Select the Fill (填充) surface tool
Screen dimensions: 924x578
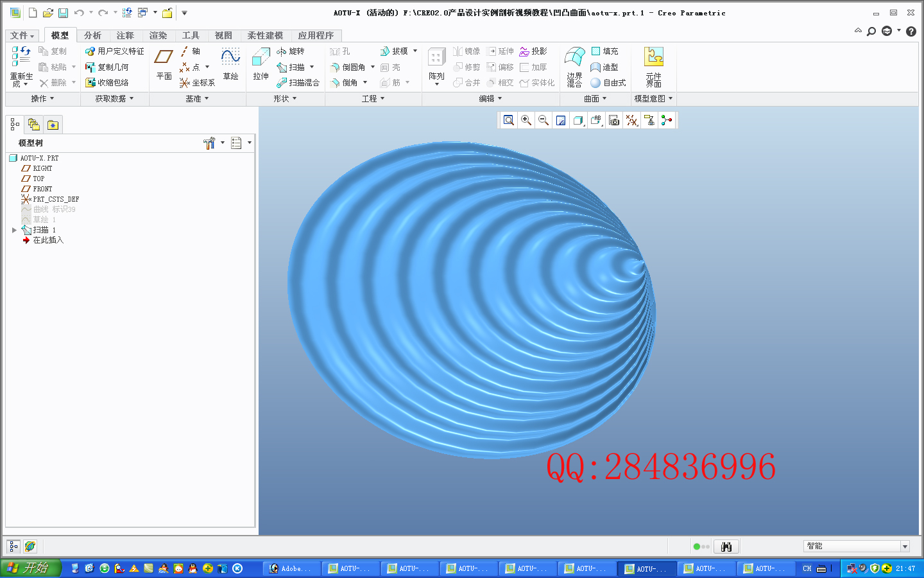tap(604, 51)
